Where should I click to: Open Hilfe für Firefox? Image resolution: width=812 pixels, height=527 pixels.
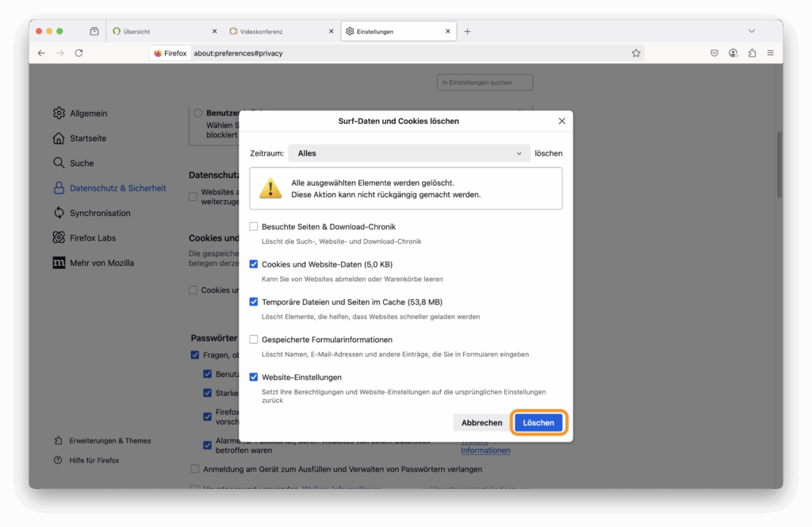86,460
